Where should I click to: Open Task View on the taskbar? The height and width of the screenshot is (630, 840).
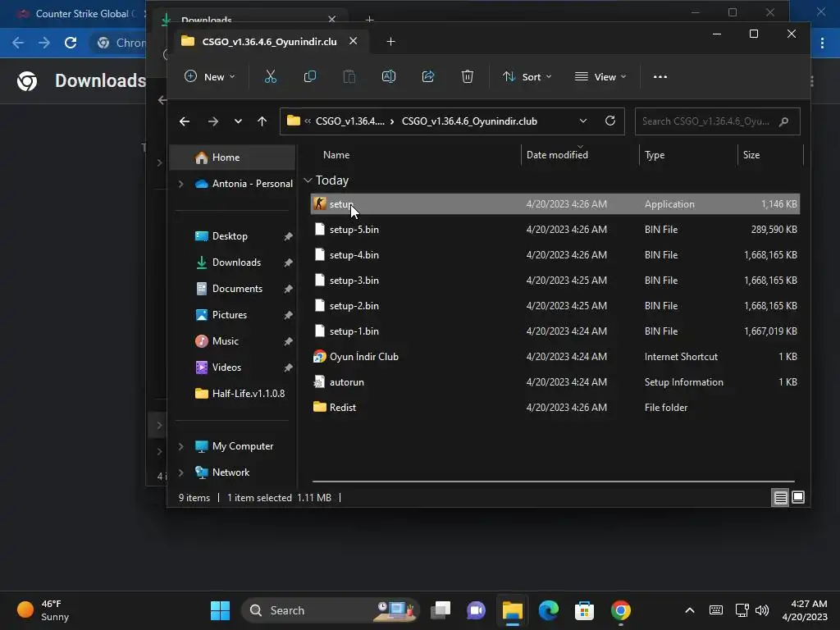coord(441,610)
